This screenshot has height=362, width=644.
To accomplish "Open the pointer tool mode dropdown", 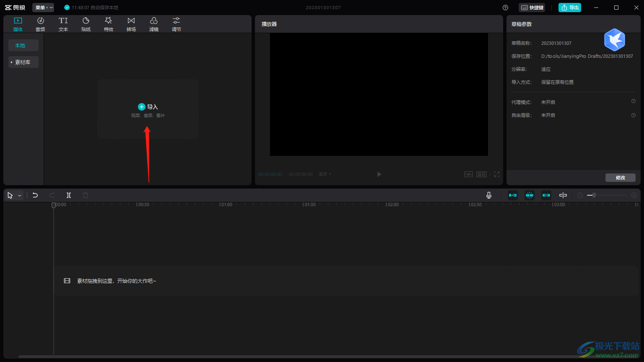I will click(x=20, y=196).
